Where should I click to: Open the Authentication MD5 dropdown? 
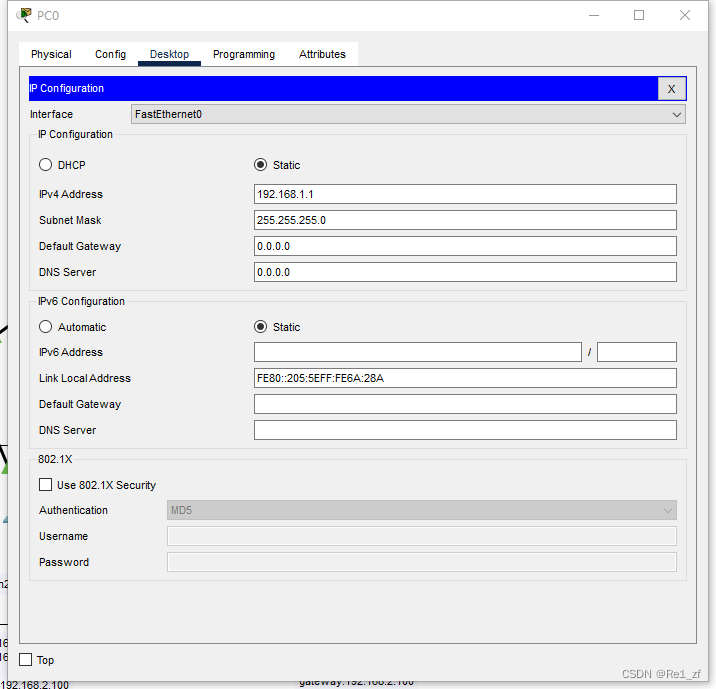click(421, 510)
